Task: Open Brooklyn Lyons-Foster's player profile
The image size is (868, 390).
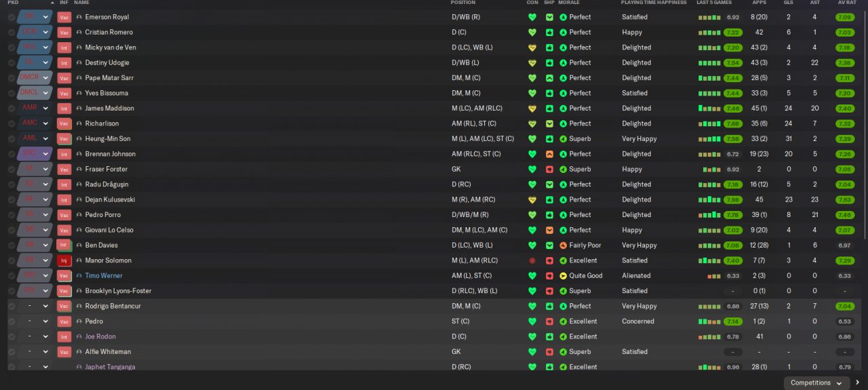Action: tap(118, 291)
